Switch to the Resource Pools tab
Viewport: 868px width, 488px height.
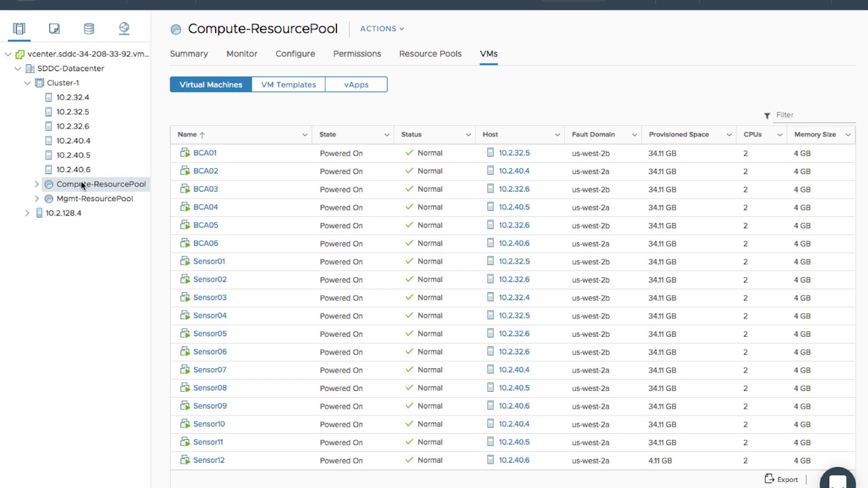click(x=430, y=54)
